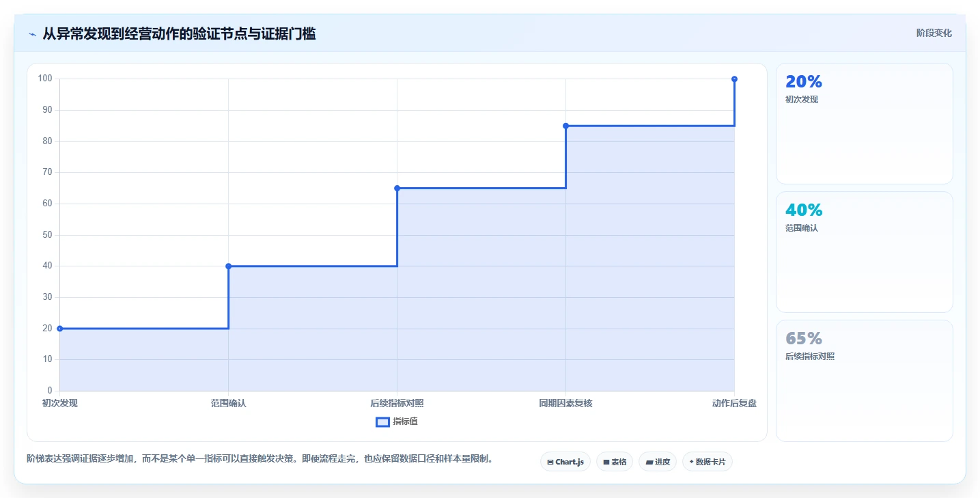Click the footnote text starting with 阶梯表达强调
This screenshot has height=498, width=980.
click(x=260, y=458)
